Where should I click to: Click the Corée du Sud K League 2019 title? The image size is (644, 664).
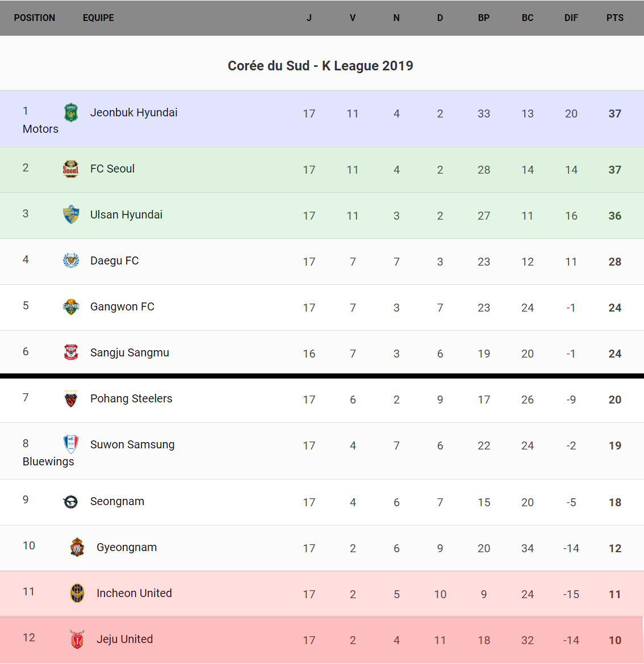(x=320, y=66)
